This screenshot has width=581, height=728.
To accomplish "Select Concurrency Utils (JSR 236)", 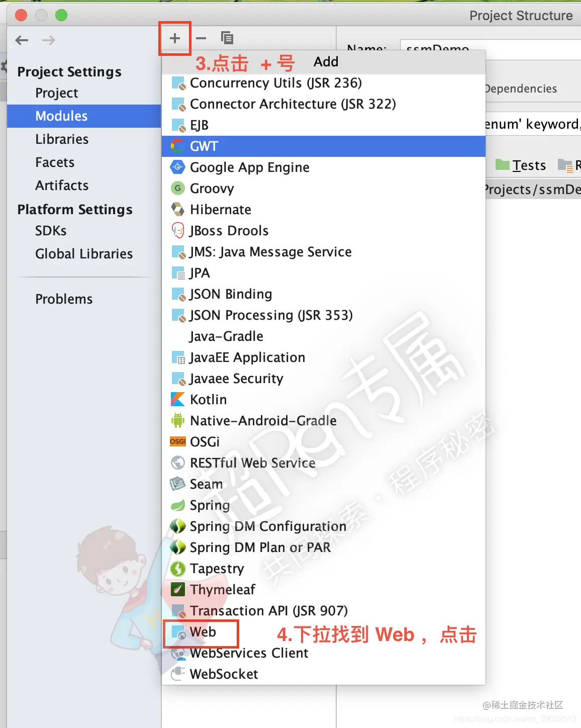I will (x=324, y=83).
